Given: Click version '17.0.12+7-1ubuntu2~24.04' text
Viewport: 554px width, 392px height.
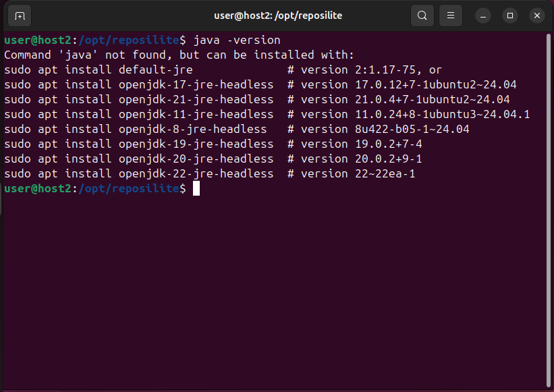Looking at the screenshot, I should tap(436, 85).
